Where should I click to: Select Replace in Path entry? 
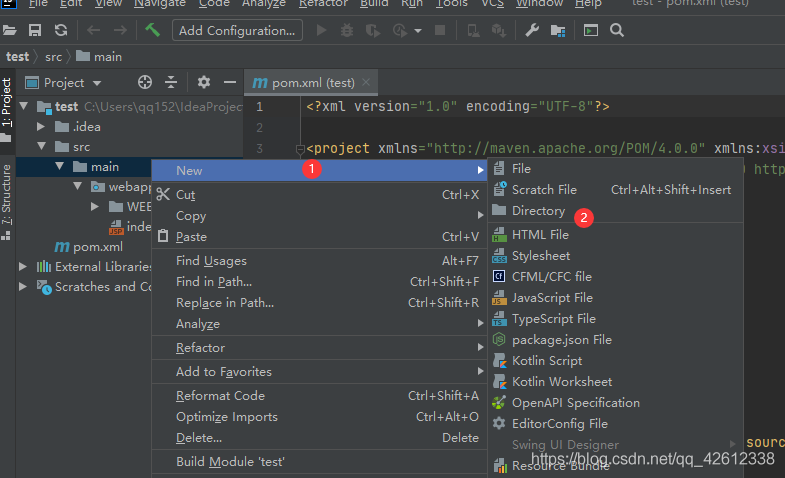tap(319, 303)
